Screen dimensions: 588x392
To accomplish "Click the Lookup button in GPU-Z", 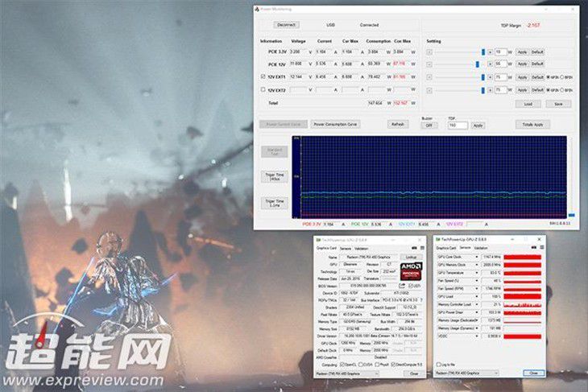I will 411,257.
